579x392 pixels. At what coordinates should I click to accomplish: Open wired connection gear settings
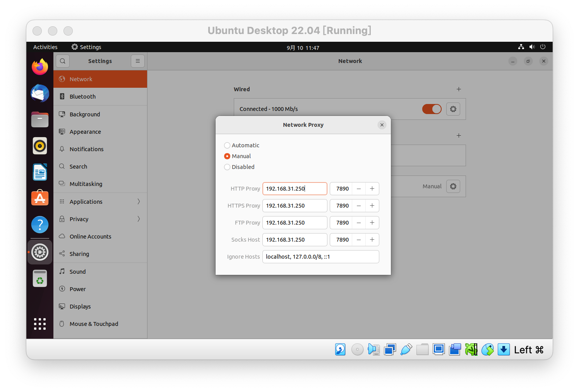pos(453,109)
